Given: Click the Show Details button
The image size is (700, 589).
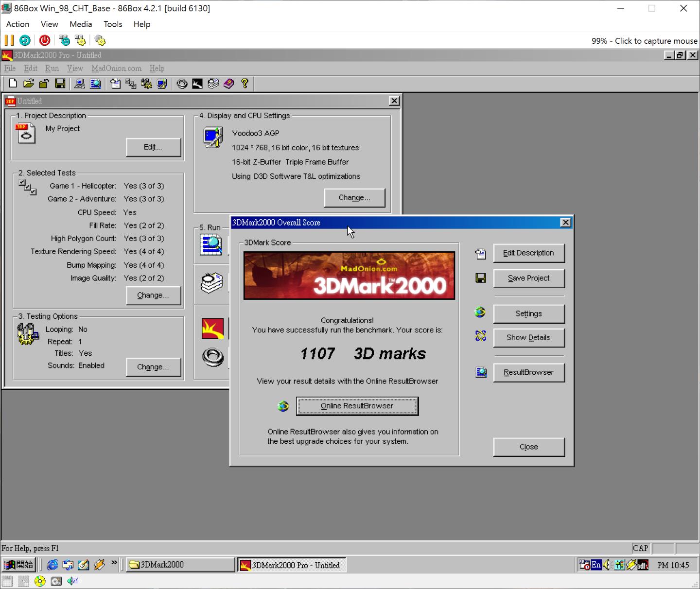Looking at the screenshot, I should (529, 338).
